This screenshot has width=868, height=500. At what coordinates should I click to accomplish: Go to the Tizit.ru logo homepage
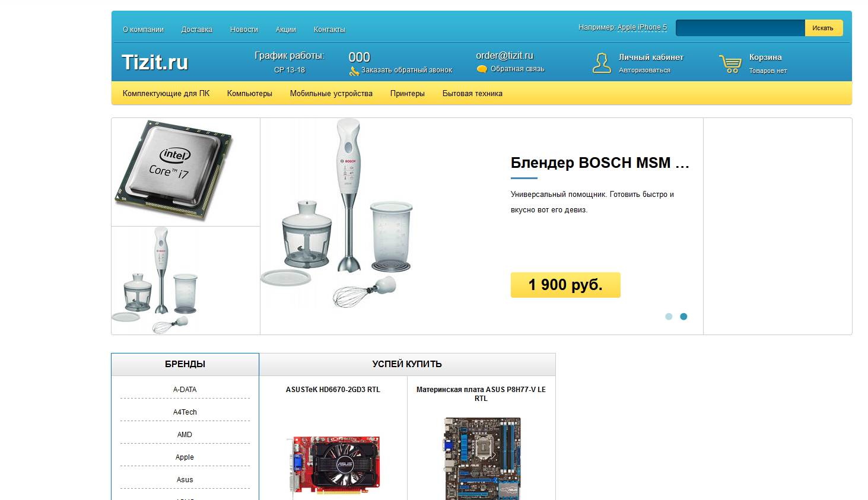coord(155,62)
